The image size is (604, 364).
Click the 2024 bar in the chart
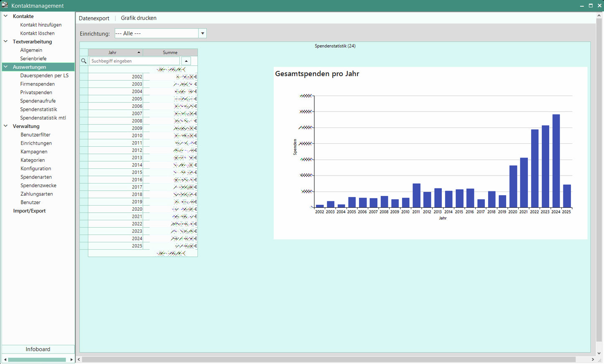556,161
